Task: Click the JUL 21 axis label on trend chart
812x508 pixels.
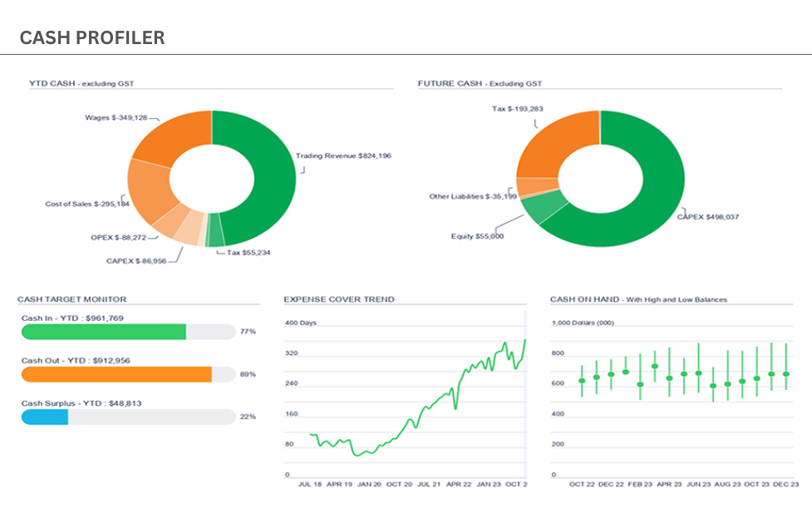Action: point(429,484)
